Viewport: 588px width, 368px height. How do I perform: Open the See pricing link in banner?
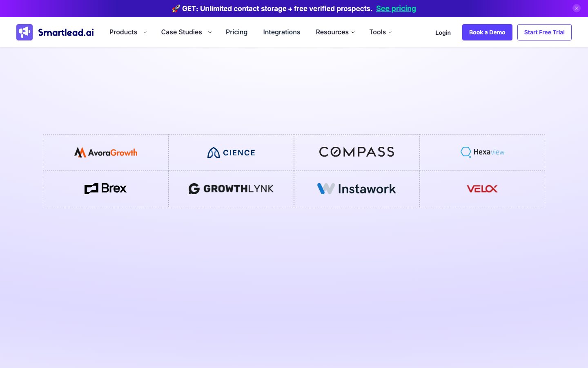click(396, 9)
